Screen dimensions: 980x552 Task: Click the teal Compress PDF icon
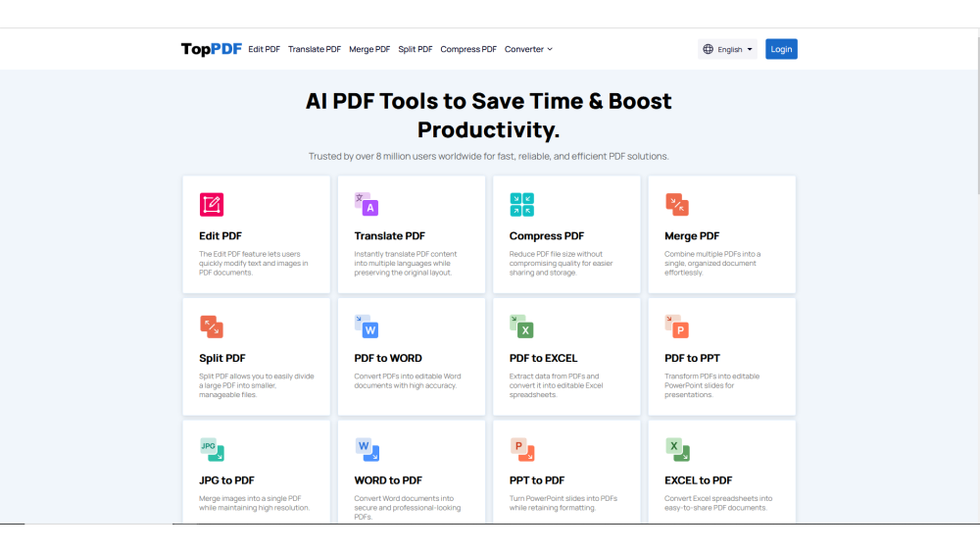[521, 205]
